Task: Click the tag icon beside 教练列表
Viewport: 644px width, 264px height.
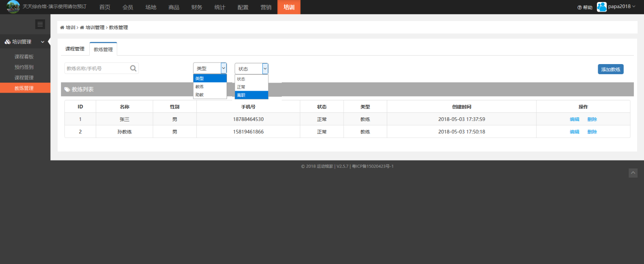Action: [67, 89]
